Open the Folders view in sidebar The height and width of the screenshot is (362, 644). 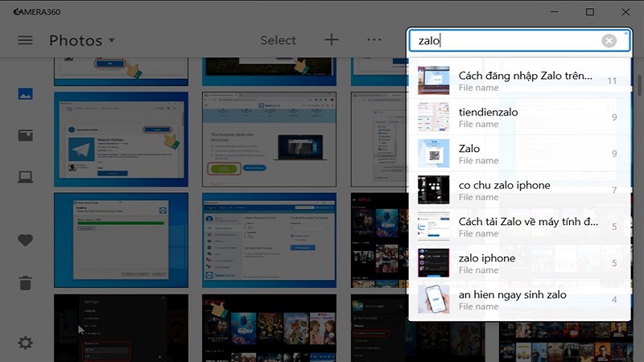click(x=26, y=177)
